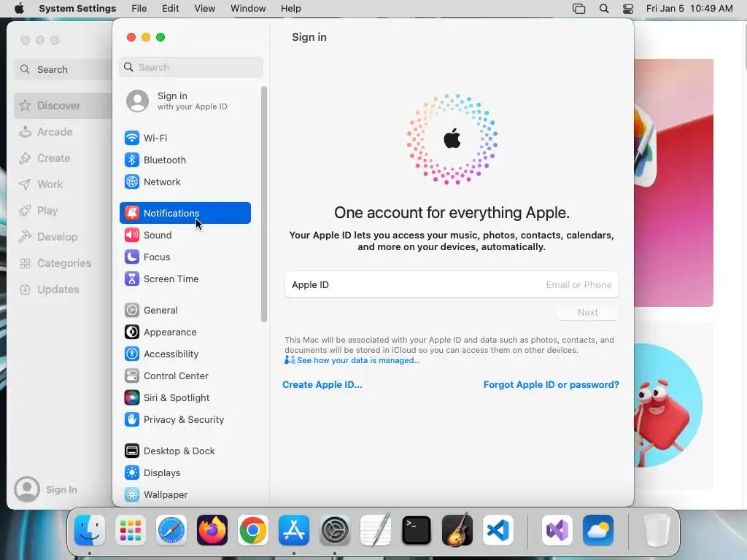The width and height of the screenshot is (747, 560).
Task: Click Sign In in App Store window
Action: pyautogui.click(x=46, y=489)
